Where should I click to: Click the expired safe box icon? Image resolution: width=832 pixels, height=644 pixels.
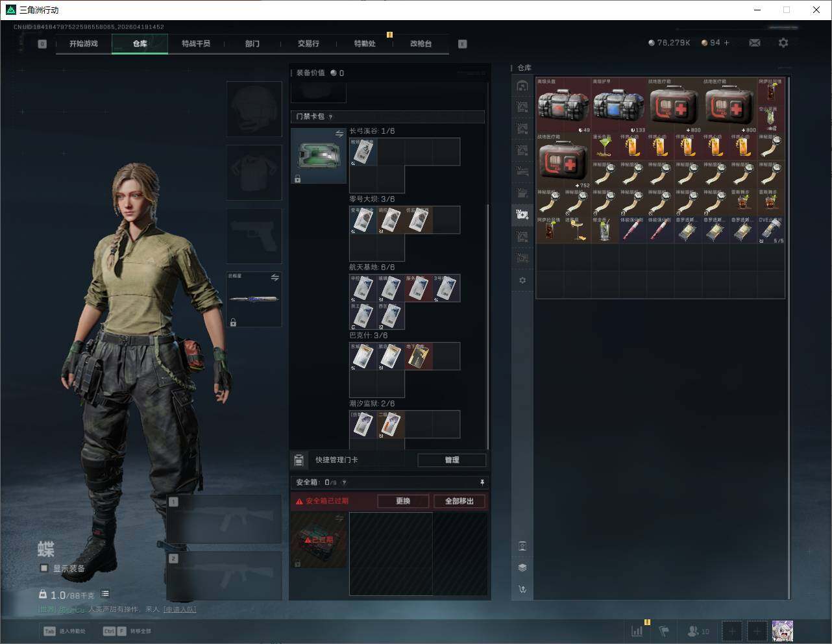pos(319,539)
